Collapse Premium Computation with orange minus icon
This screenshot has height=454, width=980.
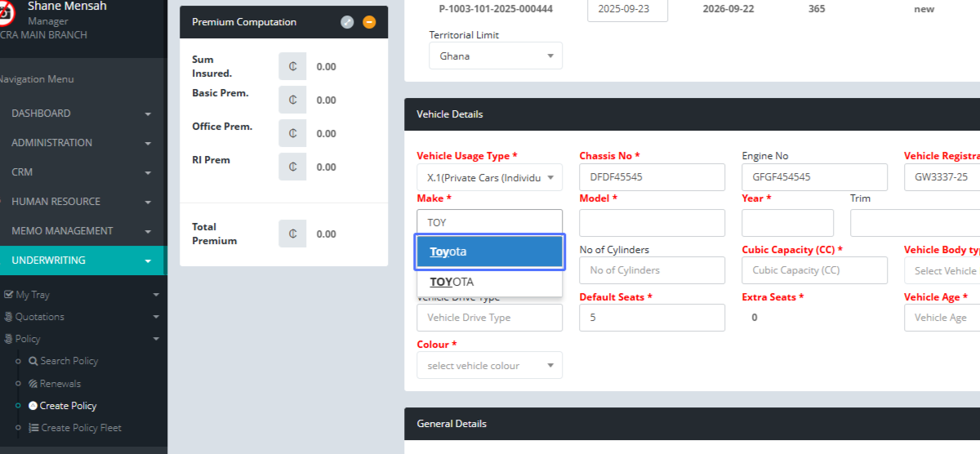(369, 22)
